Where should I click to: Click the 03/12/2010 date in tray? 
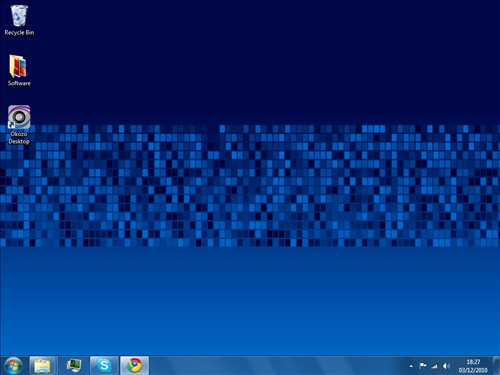473,370
